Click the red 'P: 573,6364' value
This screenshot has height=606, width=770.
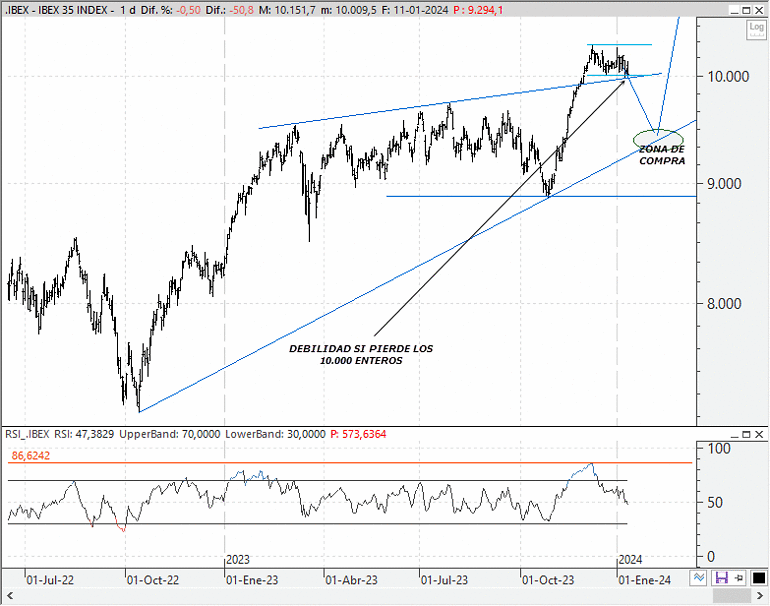(358, 434)
